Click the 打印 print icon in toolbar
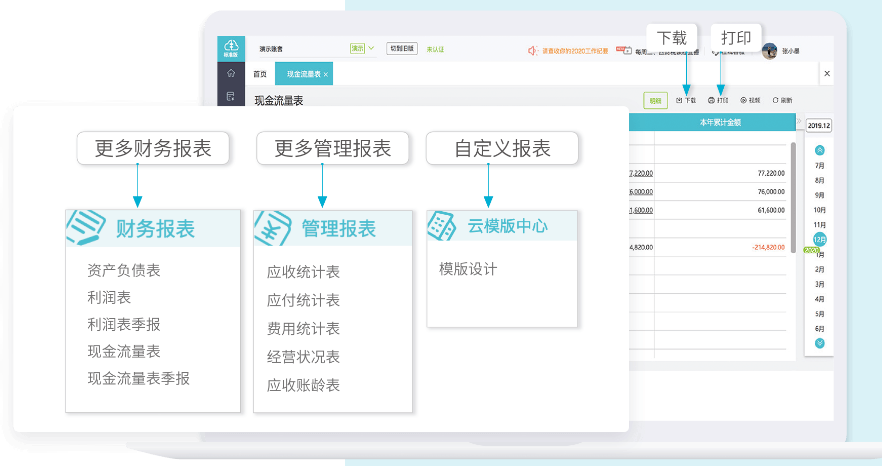Screen dimensions: 882x466 [711, 100]
